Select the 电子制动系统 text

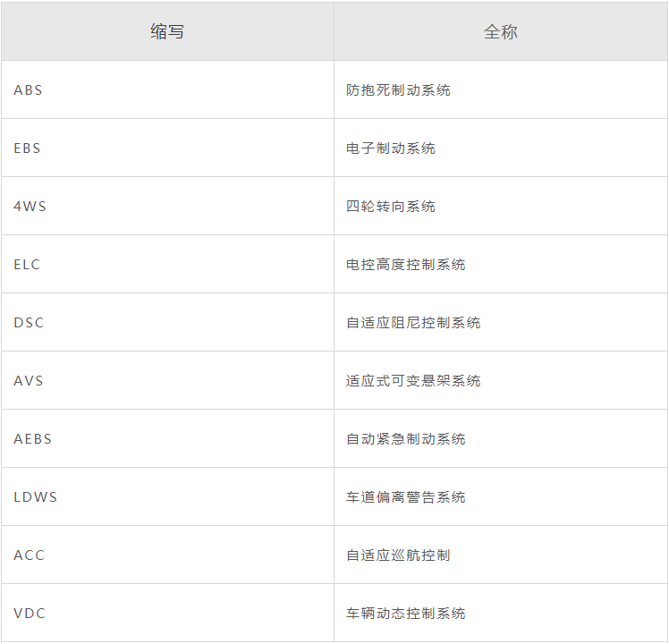(x=390, y=148)
